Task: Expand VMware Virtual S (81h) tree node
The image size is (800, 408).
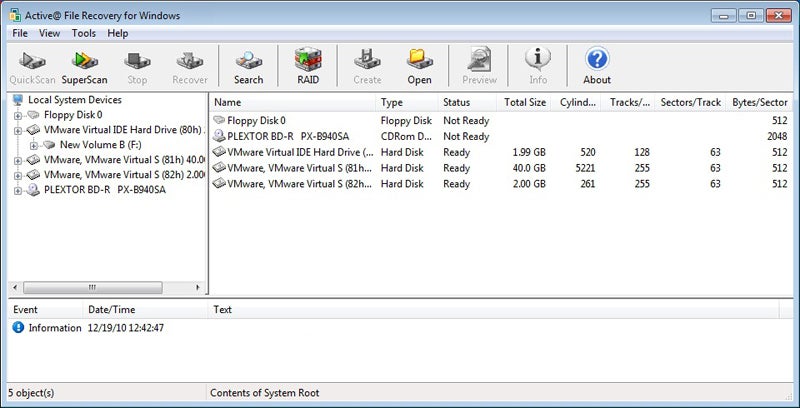Action: 18,161
